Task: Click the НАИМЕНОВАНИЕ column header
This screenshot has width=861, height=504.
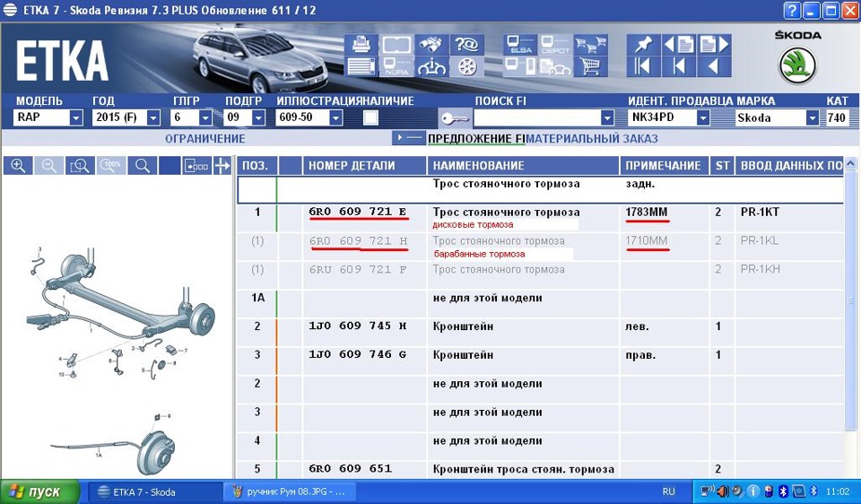Action: pos(523,166)
